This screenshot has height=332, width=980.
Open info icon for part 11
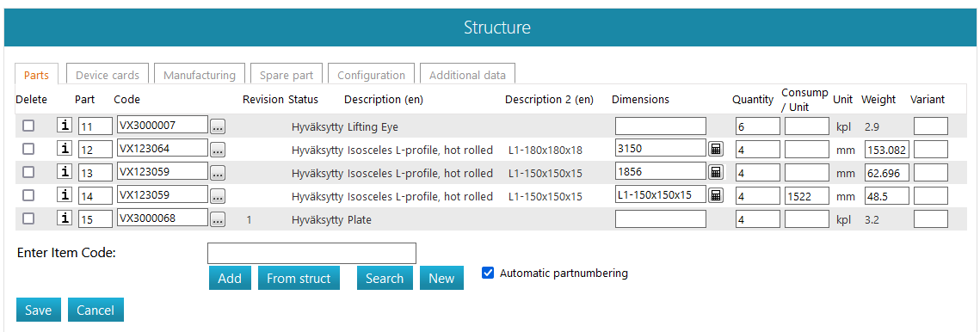(x=65, y=126)
